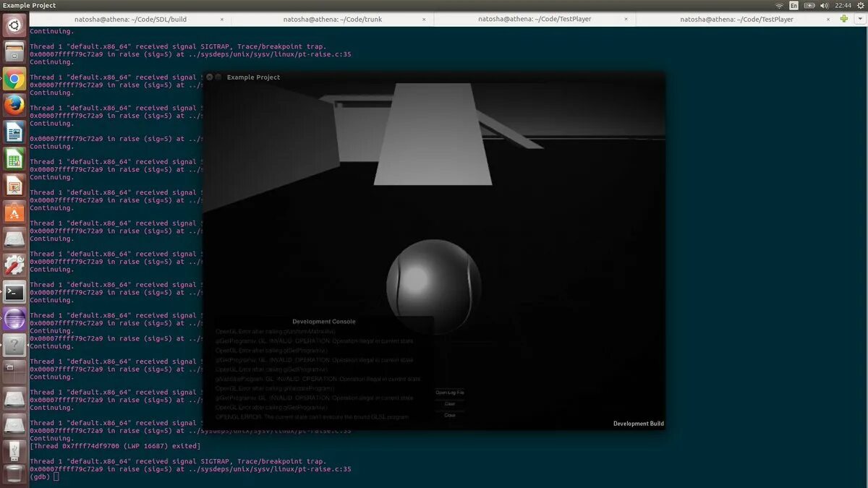Open the Trash at the dock bottom
This screenshot has width=868, height=488.
(14, 476)
